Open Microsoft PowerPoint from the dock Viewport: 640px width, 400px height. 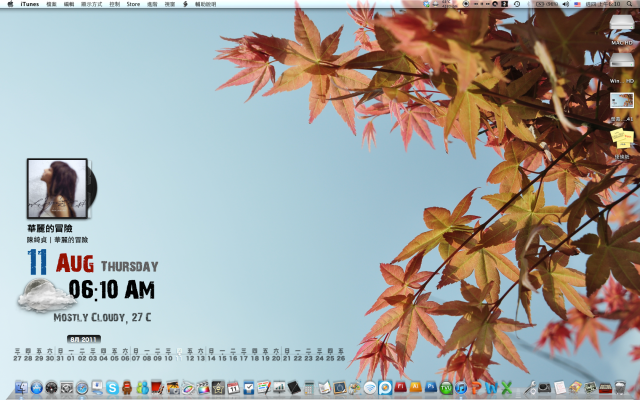point(476,387)
